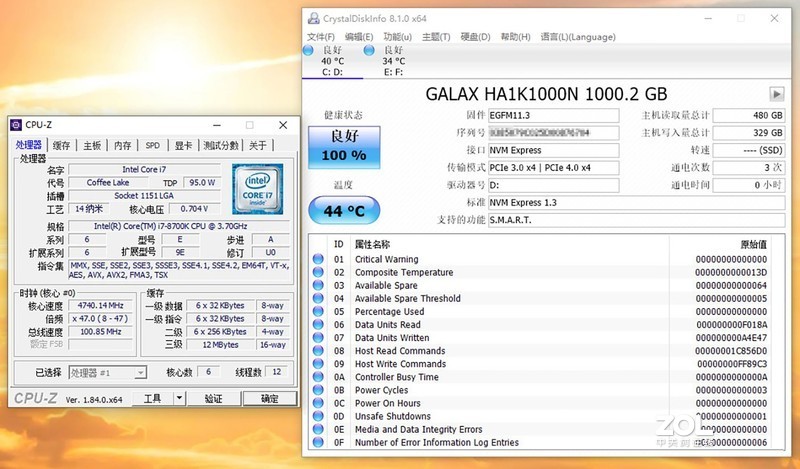Click the 确定 button in CPU-Z
Screen dimensions: 800x469
(269, 398)
